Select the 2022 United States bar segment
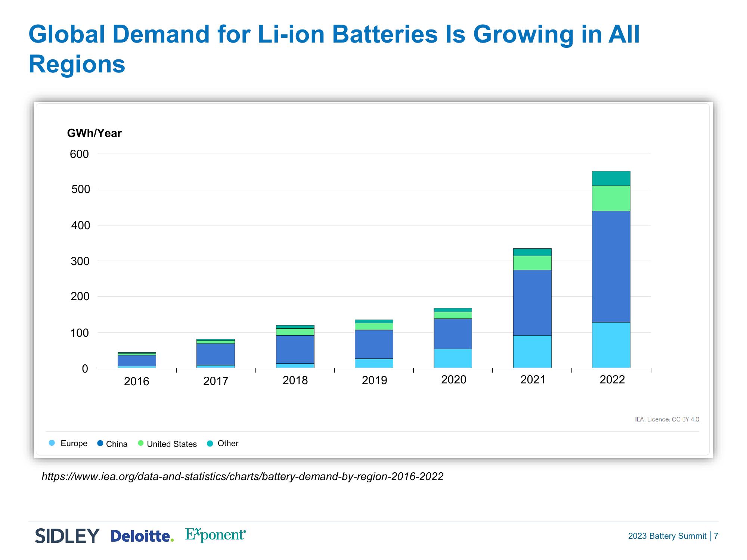 tap(611, 199)
